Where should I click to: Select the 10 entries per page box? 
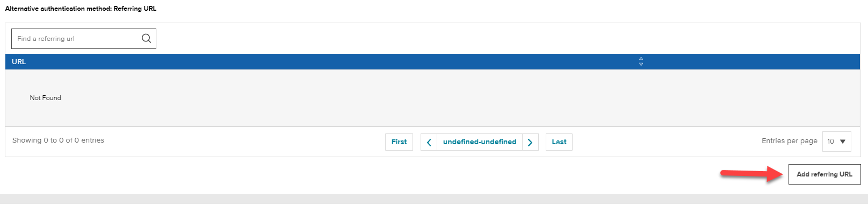[x=836, y=142]
